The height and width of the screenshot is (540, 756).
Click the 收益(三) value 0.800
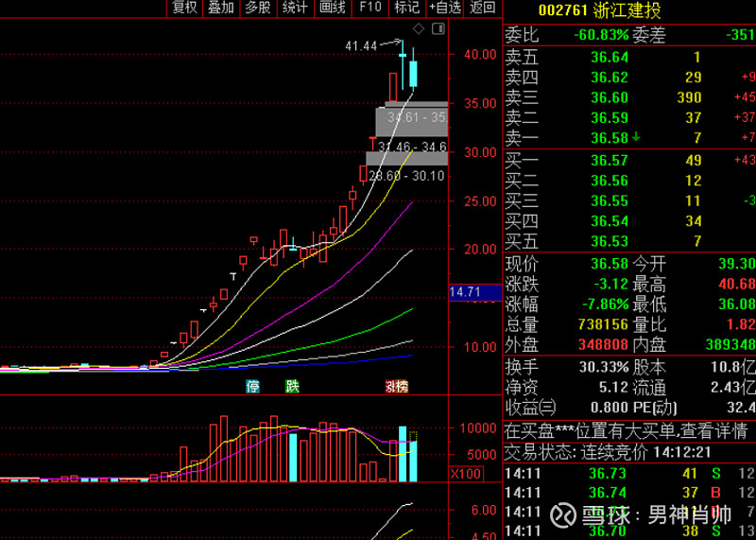coord(610,408)
